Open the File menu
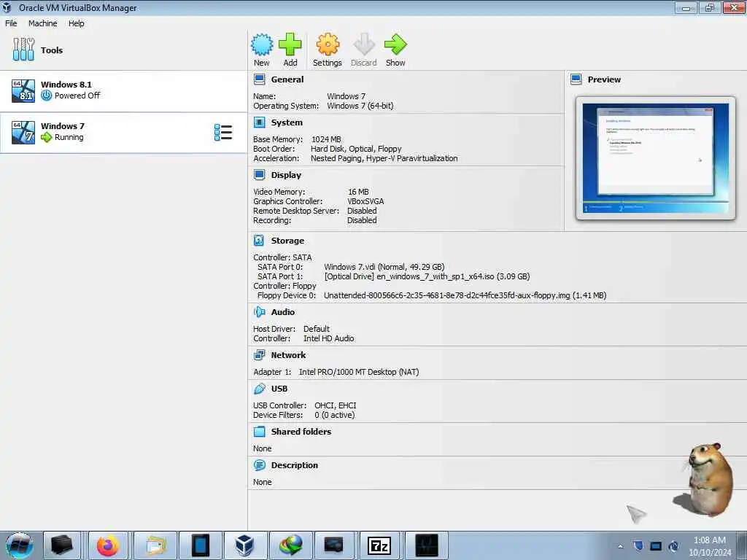747x560 pixels. (11, 23)
